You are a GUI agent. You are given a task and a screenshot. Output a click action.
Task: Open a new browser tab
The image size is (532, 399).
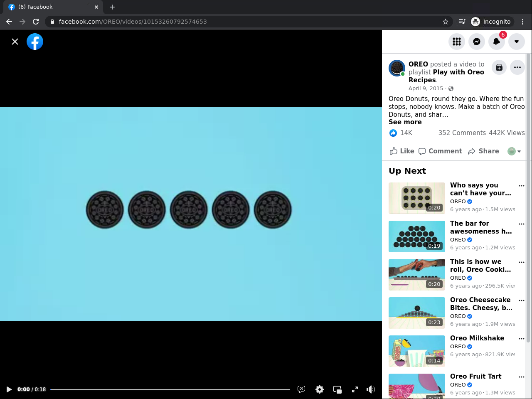pos(112,7)
